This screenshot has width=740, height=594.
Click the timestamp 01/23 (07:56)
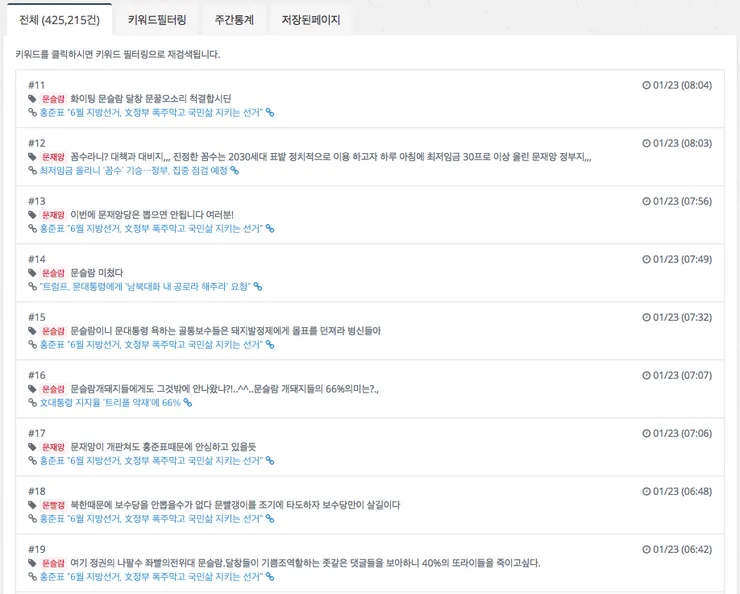682,201
